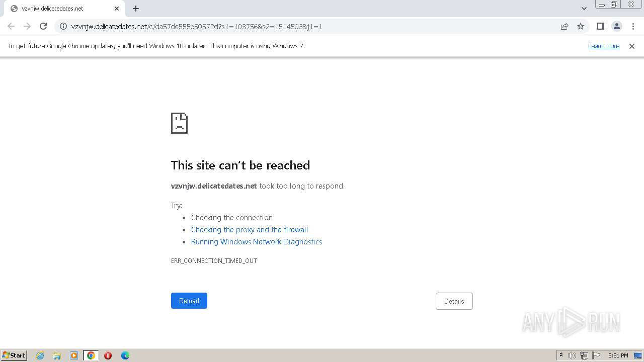
Task: Open Checking the proxy and the firewall
Action: click(x=250, y=230)
